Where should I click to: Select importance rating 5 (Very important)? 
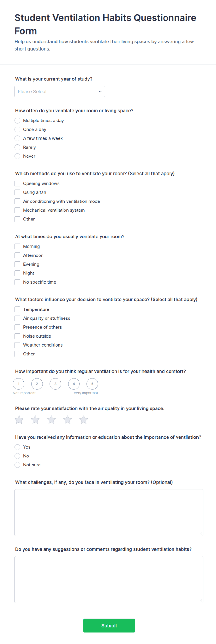(92, 384)
